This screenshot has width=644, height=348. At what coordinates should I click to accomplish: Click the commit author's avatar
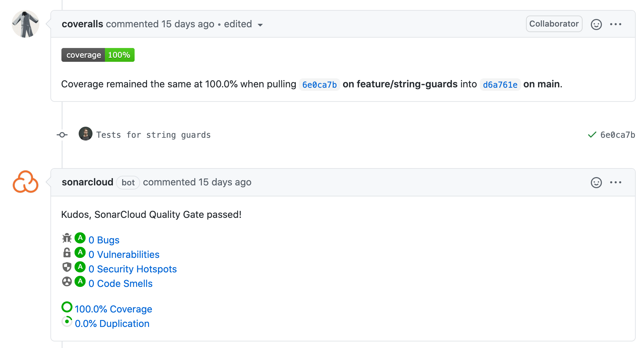85,134
